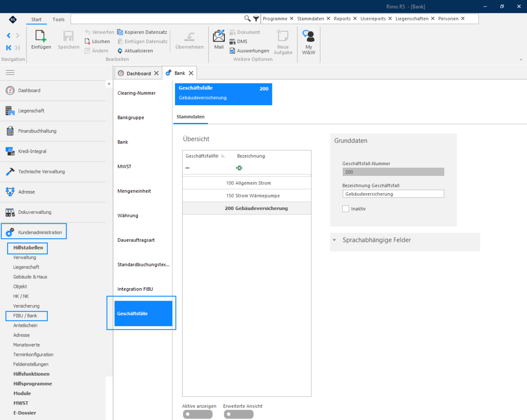The height and width of the screenshot is (420, 527).
Task: Click the search magnifier icon
Action: (247, 19)
